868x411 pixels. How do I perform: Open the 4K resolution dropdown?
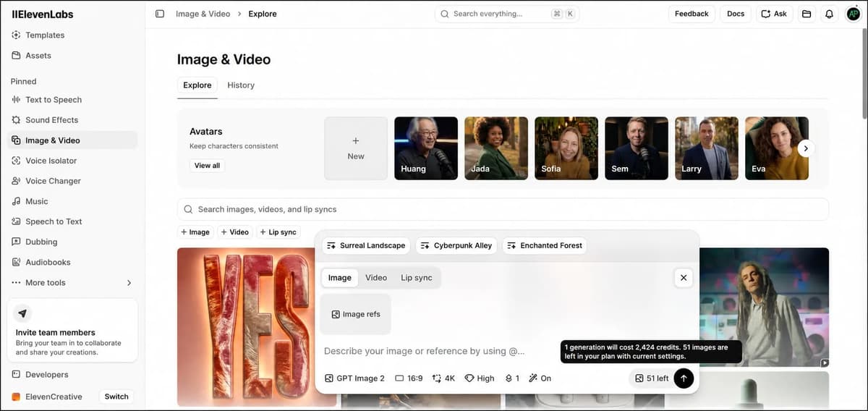(x=443, y=378)
